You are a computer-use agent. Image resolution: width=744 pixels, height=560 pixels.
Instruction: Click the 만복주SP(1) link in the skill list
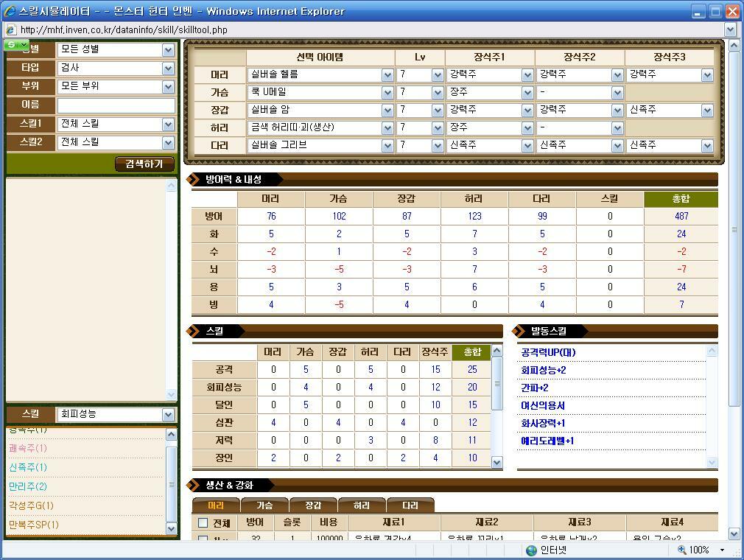pos(32,525)
